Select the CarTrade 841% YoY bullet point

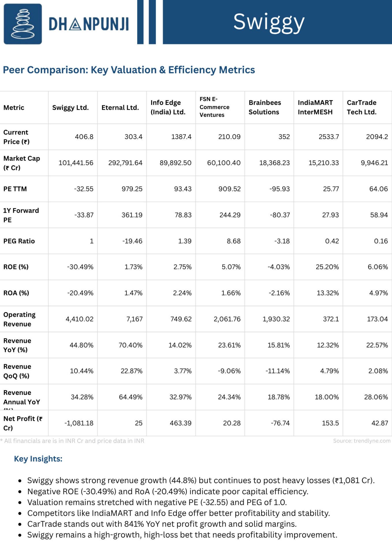tap(162, 524)
